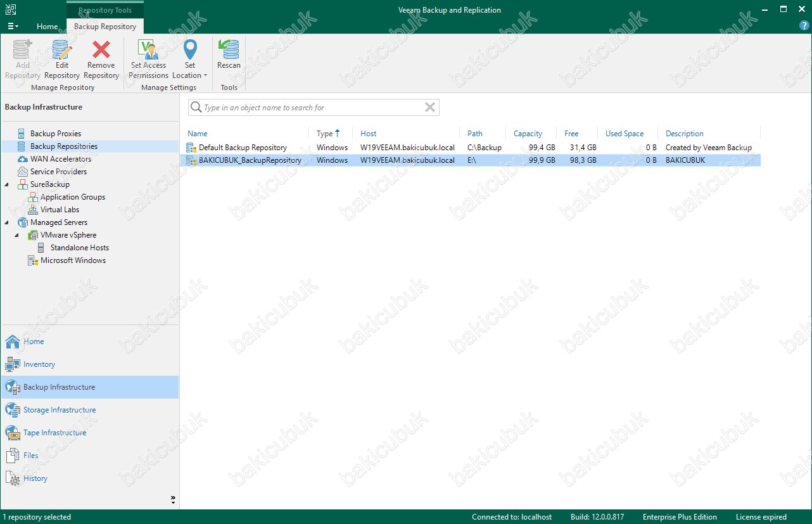The image size is (812, 524).
Task: Open Files navigation view
Action: point(90,456)
